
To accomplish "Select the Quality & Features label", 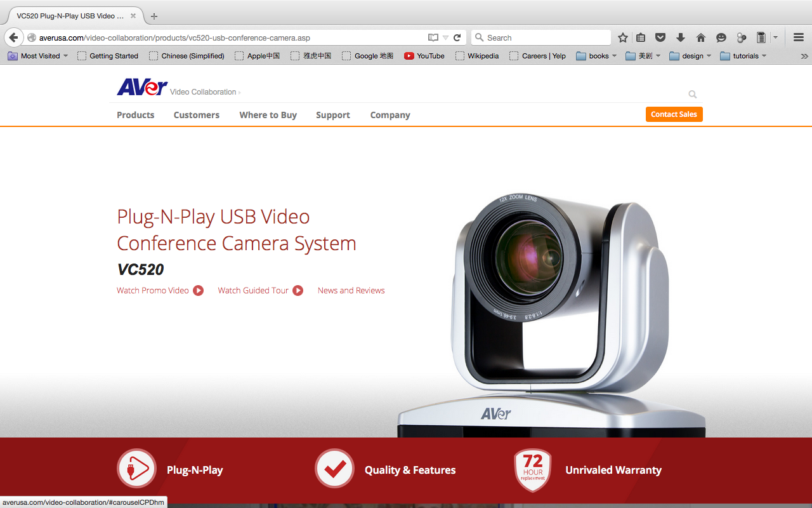I will pyautogui.click(x=410, y=470).
